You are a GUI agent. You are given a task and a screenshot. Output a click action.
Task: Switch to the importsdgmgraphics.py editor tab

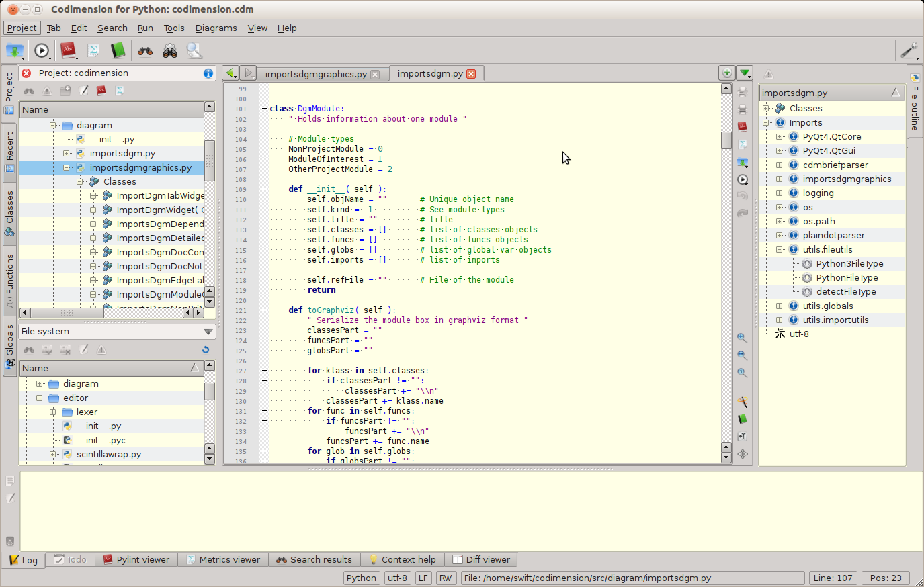[x=316, y=74]
